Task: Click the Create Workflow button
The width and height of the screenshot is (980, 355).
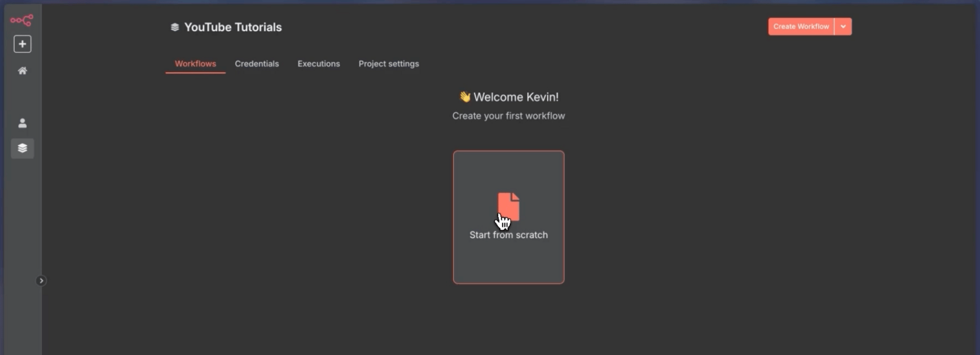Action: 801,27
